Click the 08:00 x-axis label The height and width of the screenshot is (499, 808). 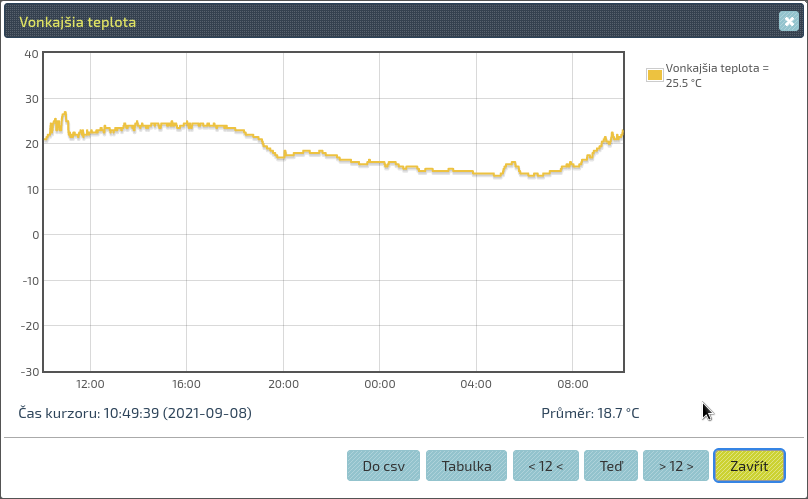573,384
